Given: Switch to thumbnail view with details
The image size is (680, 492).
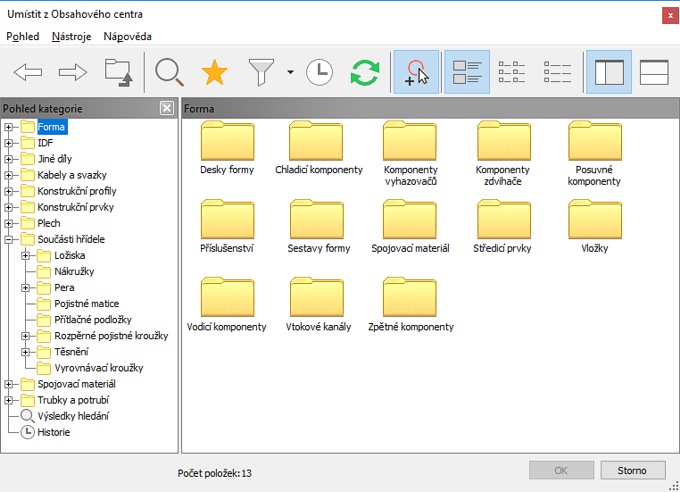Looking at the screenshot, I should pos(467,72).
